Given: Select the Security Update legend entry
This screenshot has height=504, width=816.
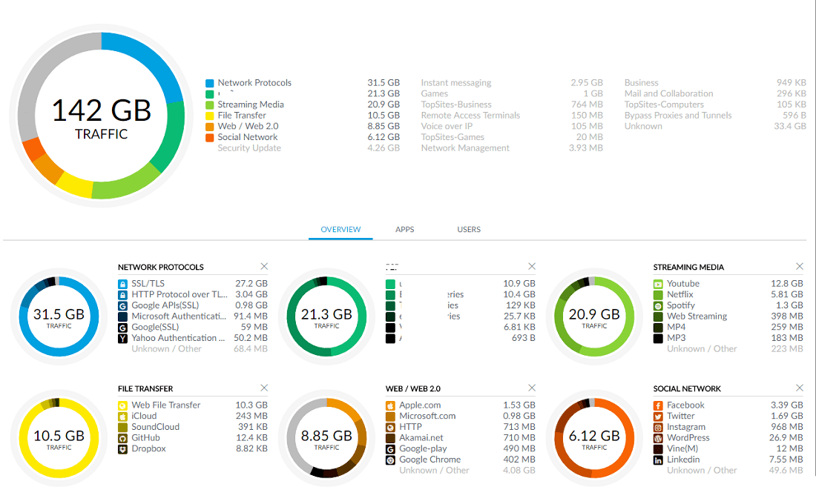Looking at the screenshot, I should pyautogui.click(x=249, y=148).
